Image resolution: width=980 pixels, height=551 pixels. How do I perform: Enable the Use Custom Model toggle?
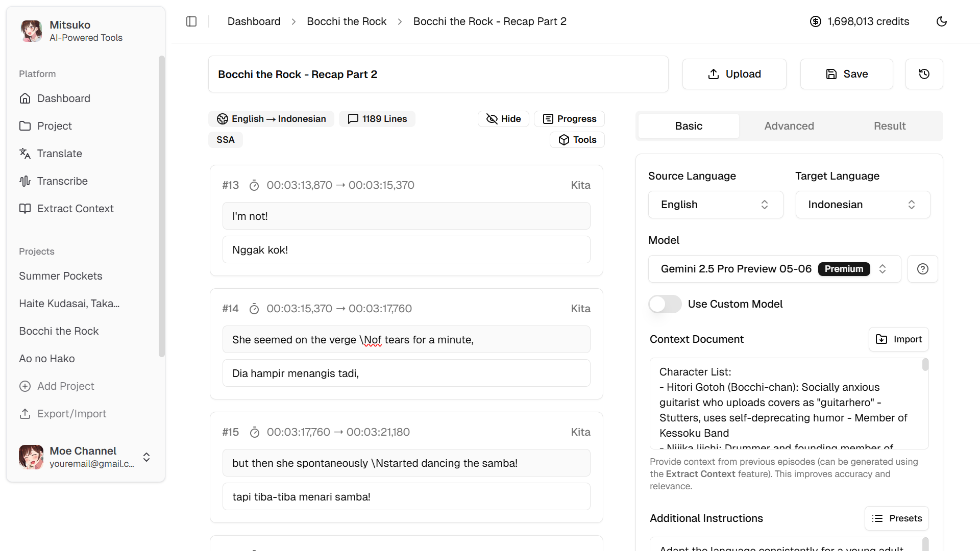(x=665, y=304)
